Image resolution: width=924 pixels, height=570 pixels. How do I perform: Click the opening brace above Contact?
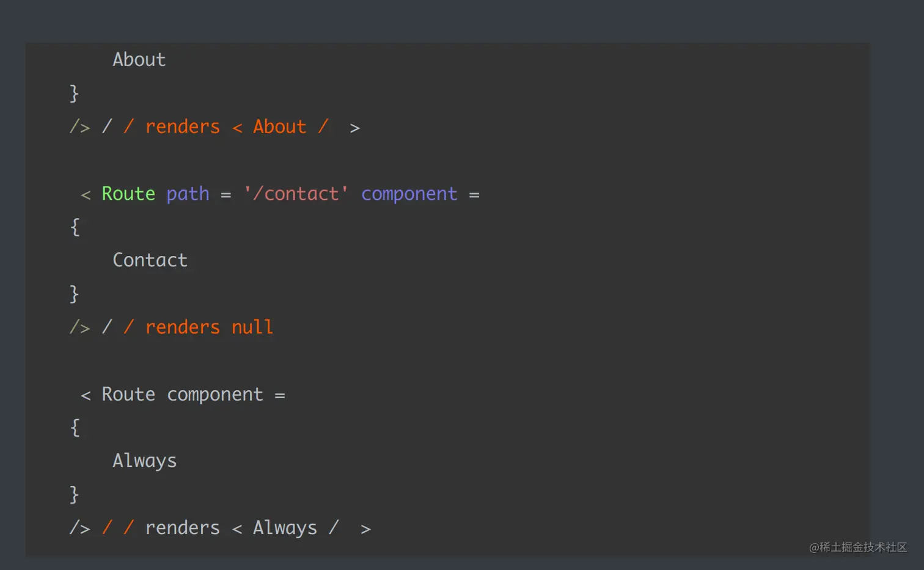coord(75,227)
